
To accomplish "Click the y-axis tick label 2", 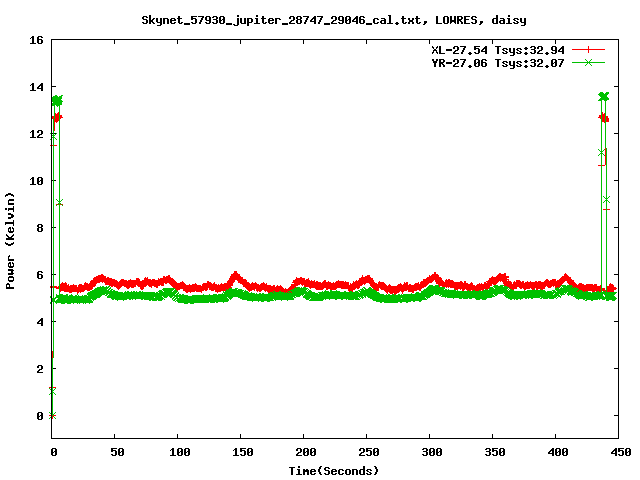I will tap(40, 369).
